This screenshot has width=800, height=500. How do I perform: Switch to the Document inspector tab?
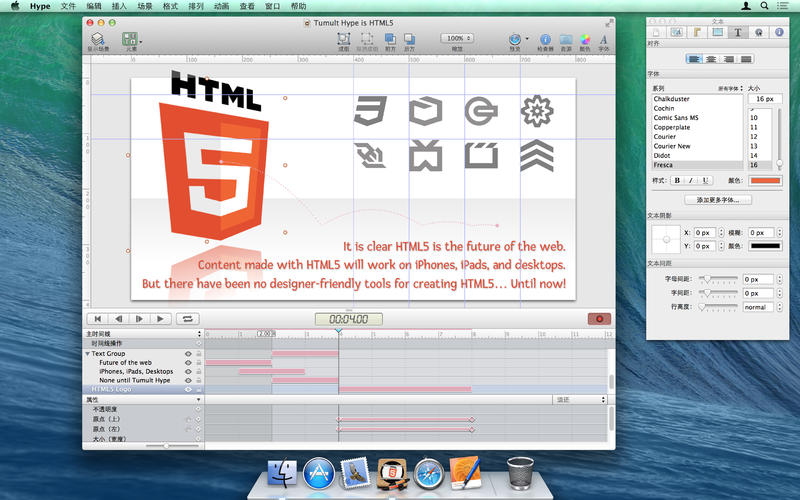(656, 32)
